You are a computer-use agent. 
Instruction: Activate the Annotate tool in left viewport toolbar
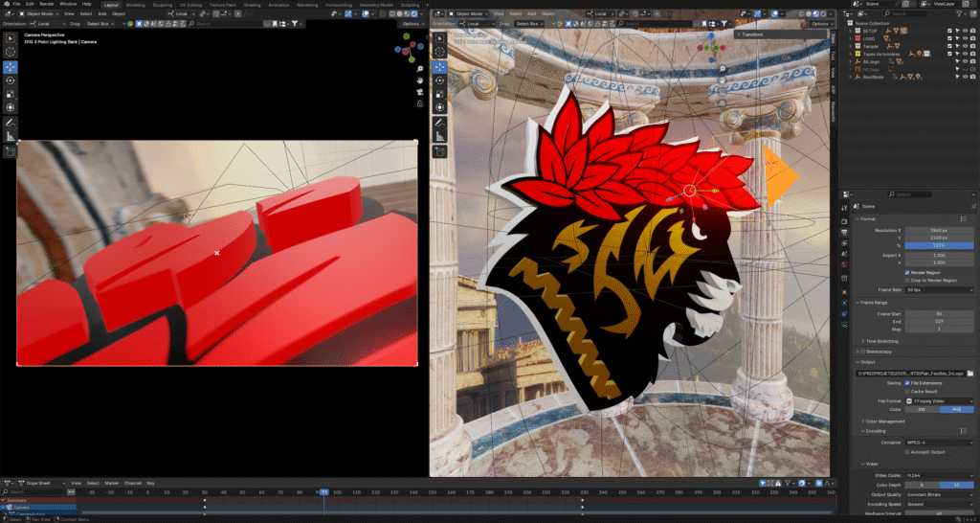click(x=10, y=122)
